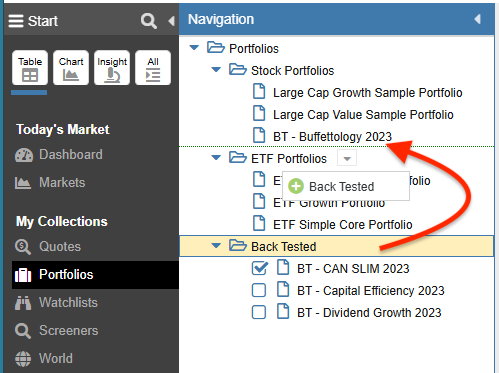Collapse the root Portfolios tree node

pyautogui.click(x=194, y=48)
